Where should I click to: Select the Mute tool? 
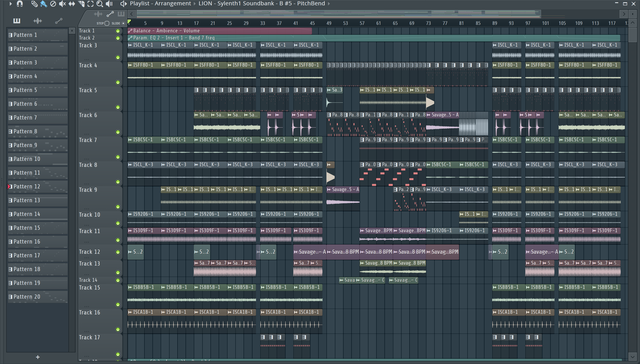(62, 4)
